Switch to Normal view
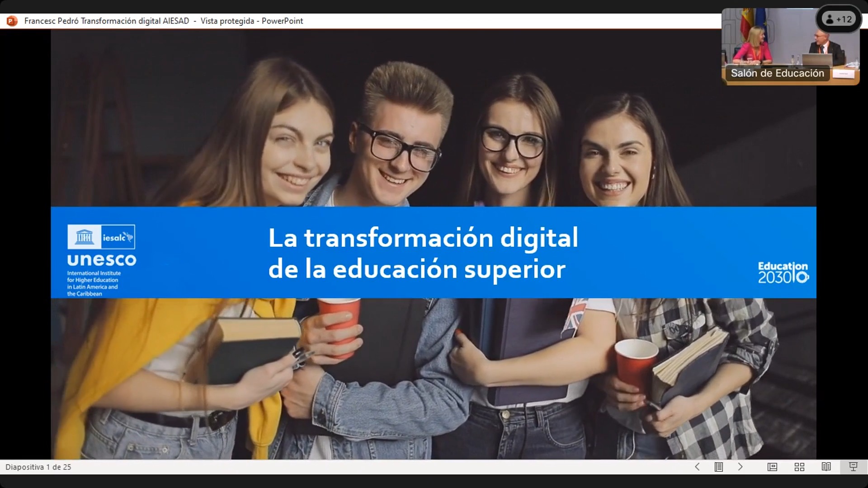868x488 pixels. click(x=772, y=467)
